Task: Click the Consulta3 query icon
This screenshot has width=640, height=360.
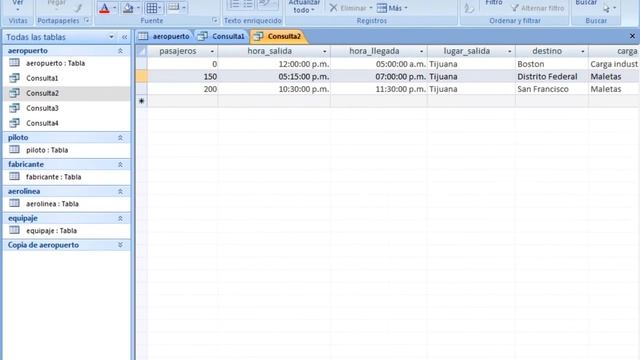Action: [14, 108]
